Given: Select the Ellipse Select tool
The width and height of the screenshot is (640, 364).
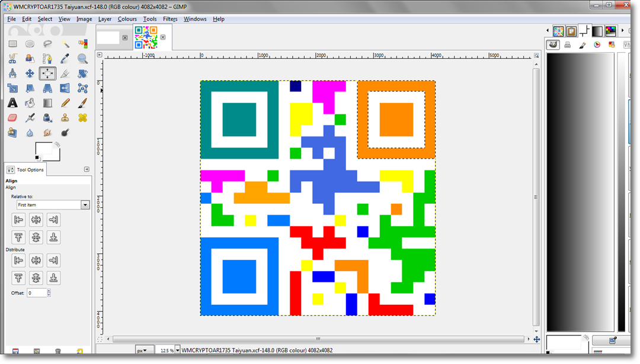Looking at the screenshot, I should pos(30,44).
